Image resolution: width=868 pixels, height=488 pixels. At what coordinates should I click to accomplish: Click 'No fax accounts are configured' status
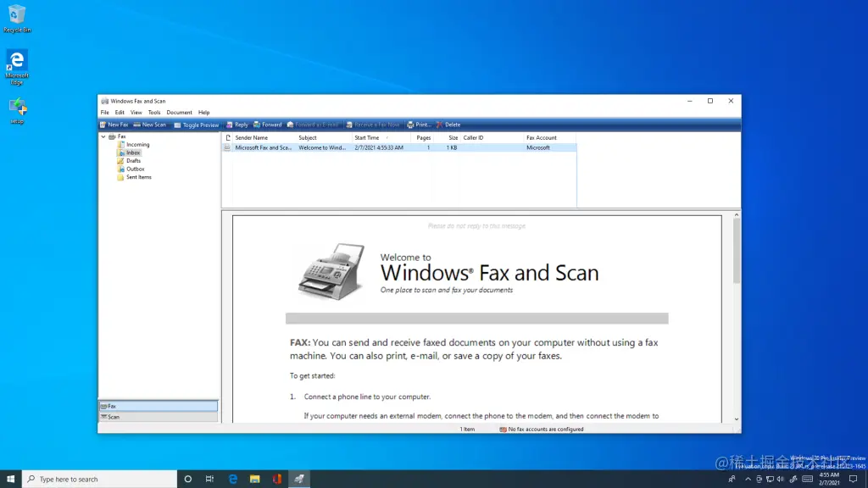(x=542, y=430)
